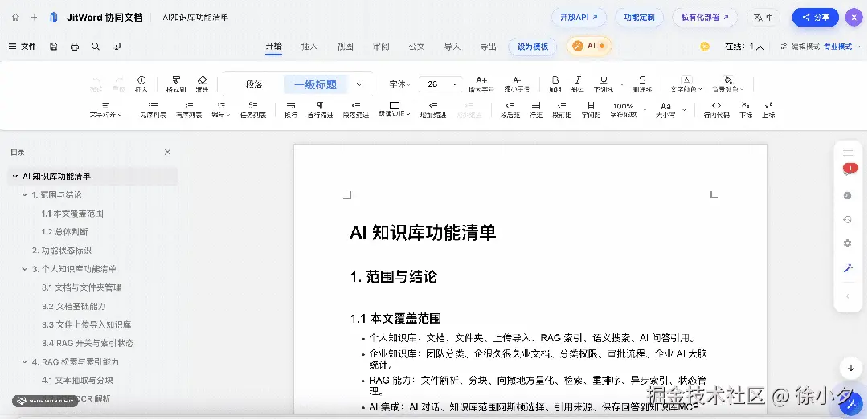868x420 pixels.
Task: Click the plus icon beside the home icon
Action: pos(34,17)
